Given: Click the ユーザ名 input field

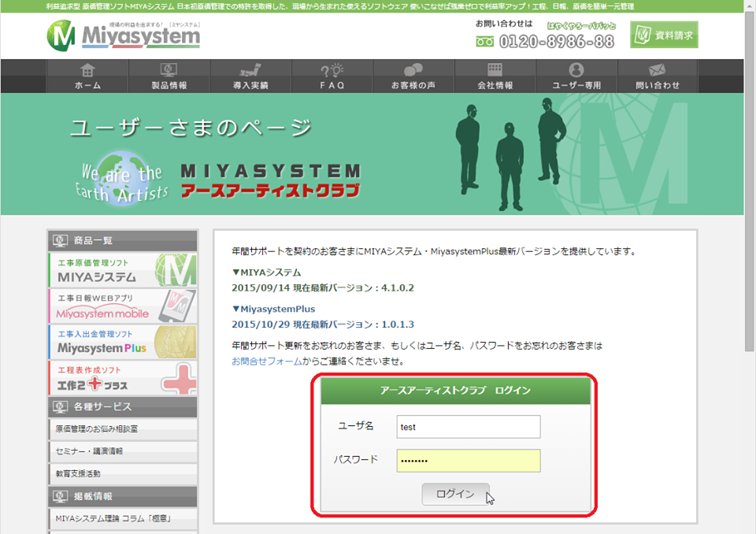Looking at the screenshot, I should (468, 427).
